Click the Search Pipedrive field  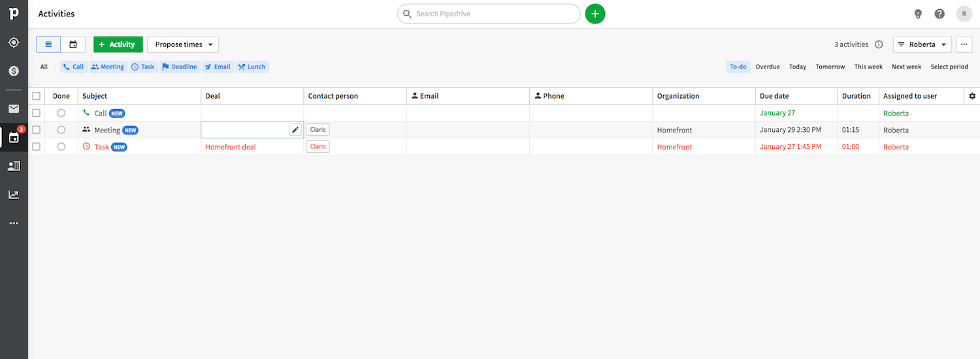tap(490, 14)
